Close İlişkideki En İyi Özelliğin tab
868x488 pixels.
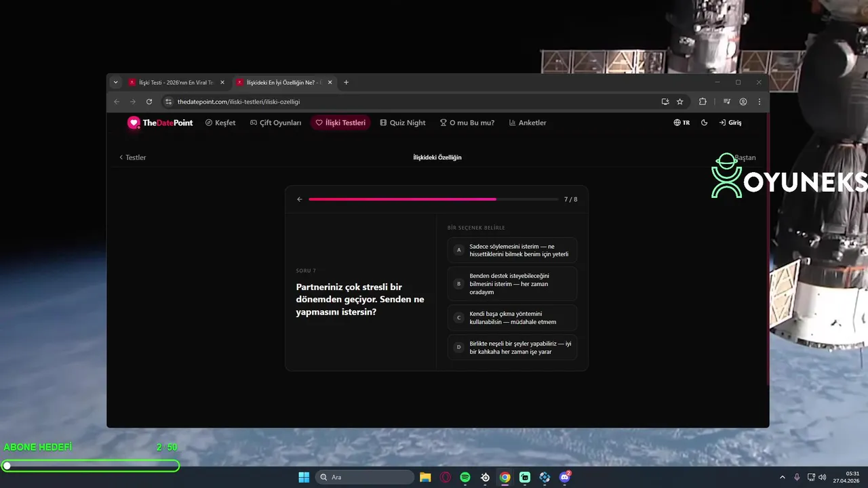pyautogui.click(x=330, y=83)
